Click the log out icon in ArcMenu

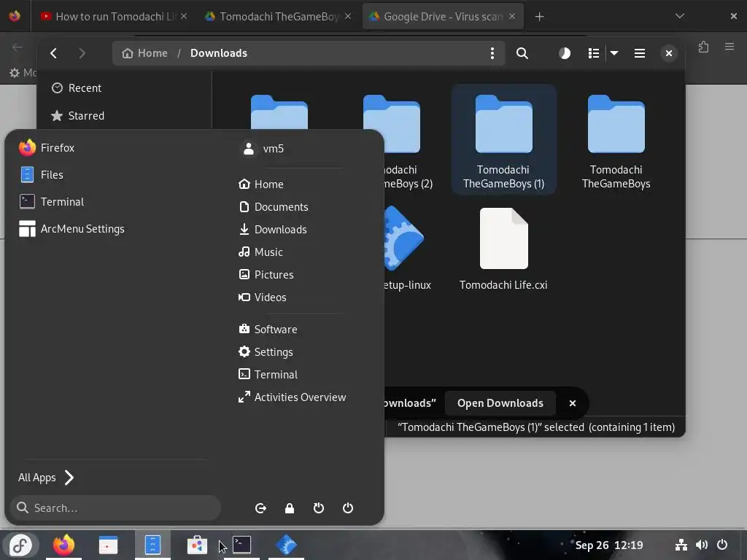pos(260,508)
